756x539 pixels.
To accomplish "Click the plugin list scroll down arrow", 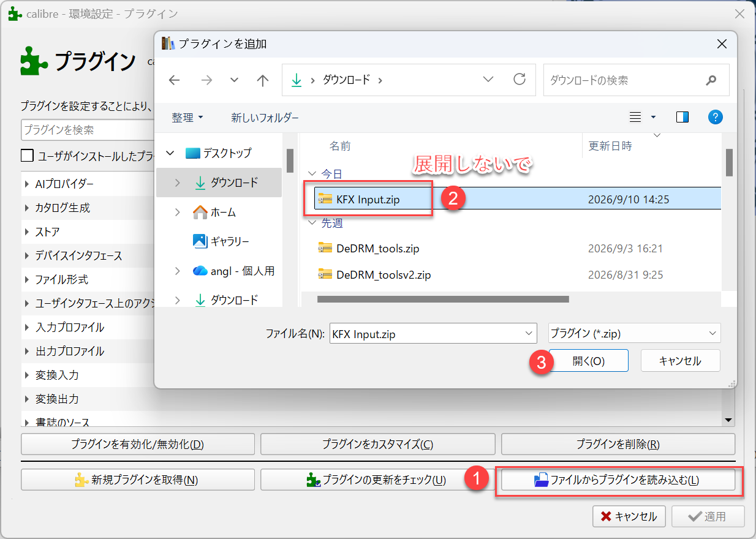I will pos(729,420).
